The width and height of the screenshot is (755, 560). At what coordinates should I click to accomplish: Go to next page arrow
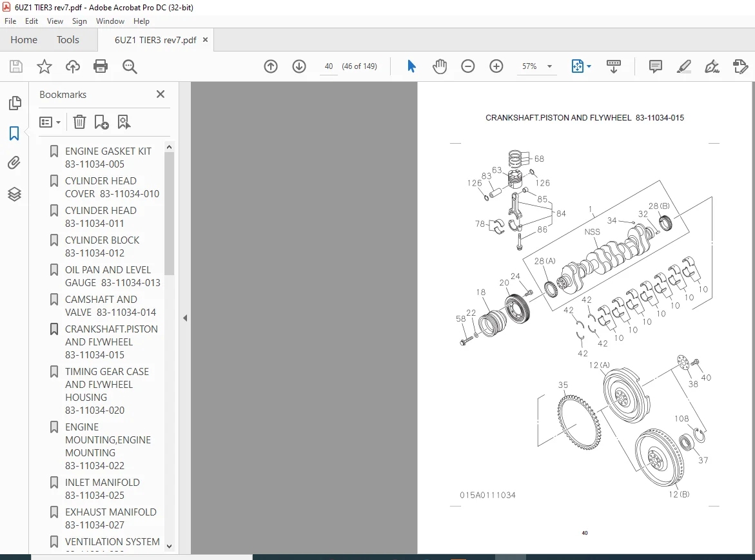point(299,66)
